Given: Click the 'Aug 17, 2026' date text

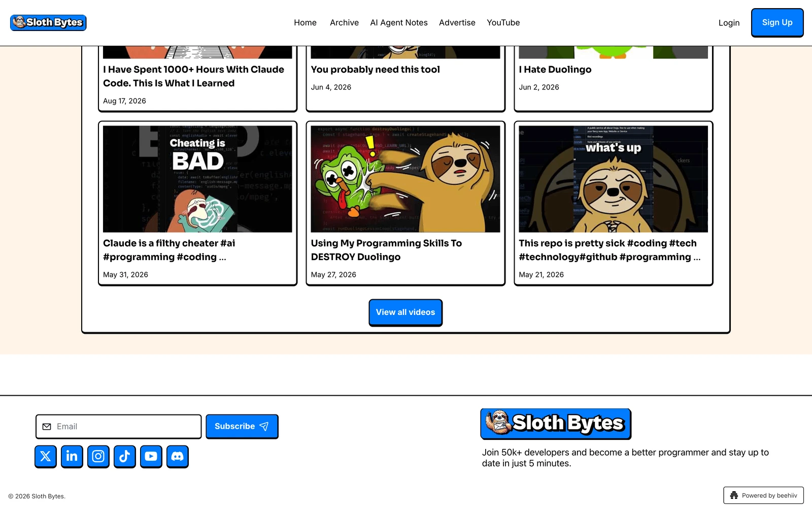Looking at the screenshot, I should click(124, 101).
